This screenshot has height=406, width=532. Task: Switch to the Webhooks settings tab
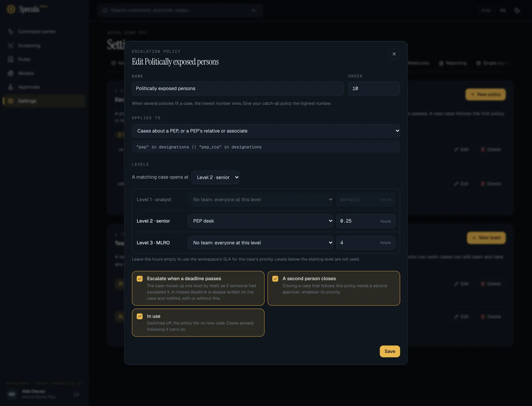click(x=418, y=63)
